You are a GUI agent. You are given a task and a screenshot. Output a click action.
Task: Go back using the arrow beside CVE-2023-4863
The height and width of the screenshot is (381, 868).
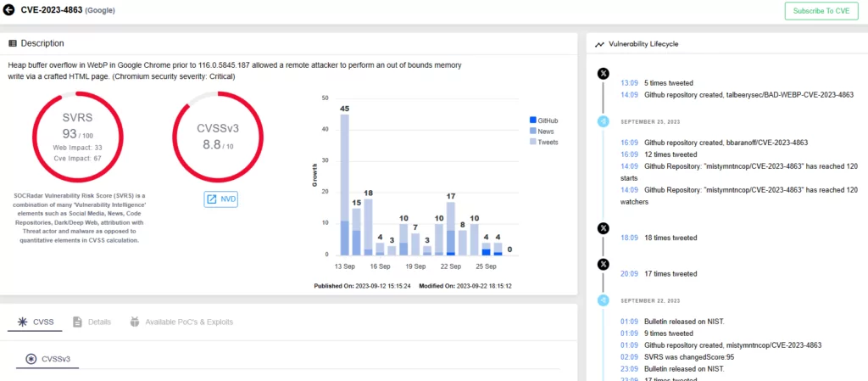[x=8, y=10]
